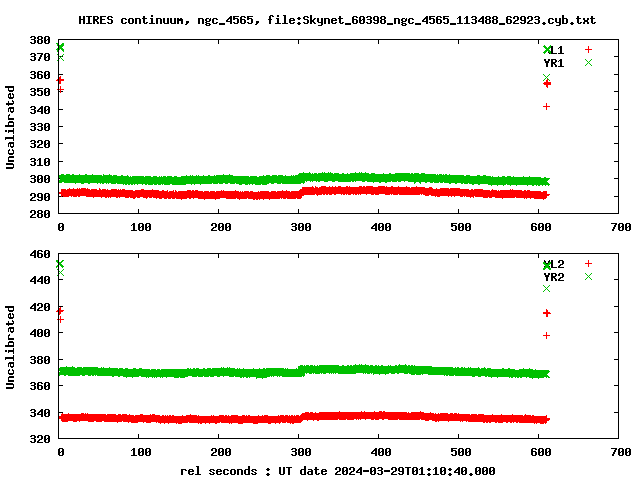Click the 330 y-axis tick label
Screen dimensions: 640x480
click(40, 127)
